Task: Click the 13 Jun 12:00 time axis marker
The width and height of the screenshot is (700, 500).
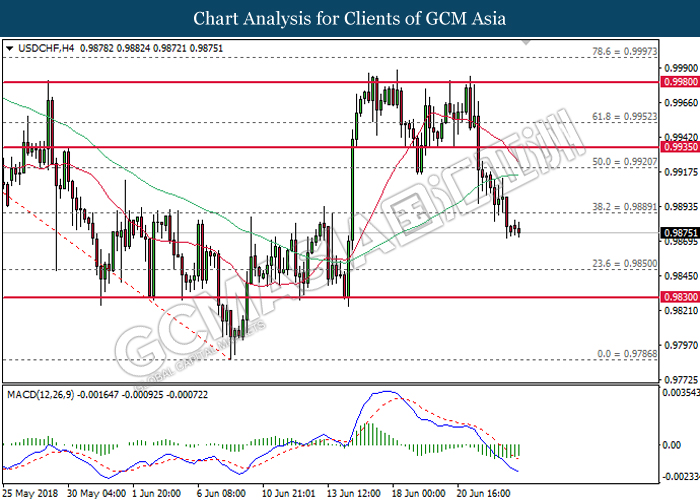Action: pyautogui.click(x=354, y=493)
